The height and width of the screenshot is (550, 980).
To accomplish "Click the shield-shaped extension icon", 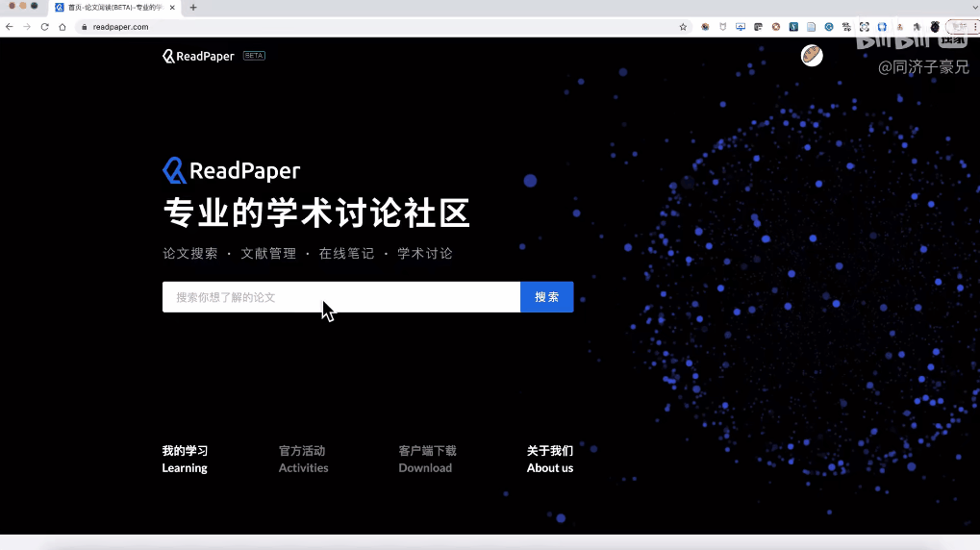I will point(723,27).
